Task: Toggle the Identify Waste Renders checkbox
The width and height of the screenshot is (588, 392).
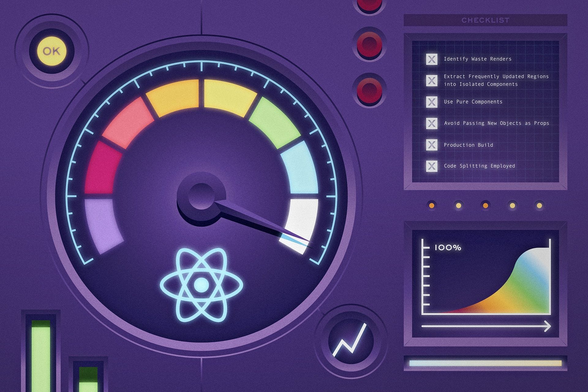Action: point(432,59)
